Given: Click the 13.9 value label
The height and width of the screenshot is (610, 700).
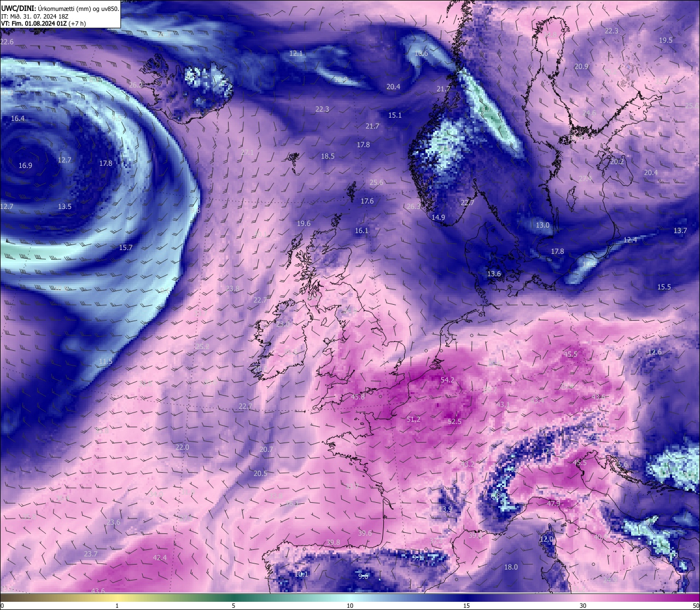Looking at the screenshot, I should 445,509.
